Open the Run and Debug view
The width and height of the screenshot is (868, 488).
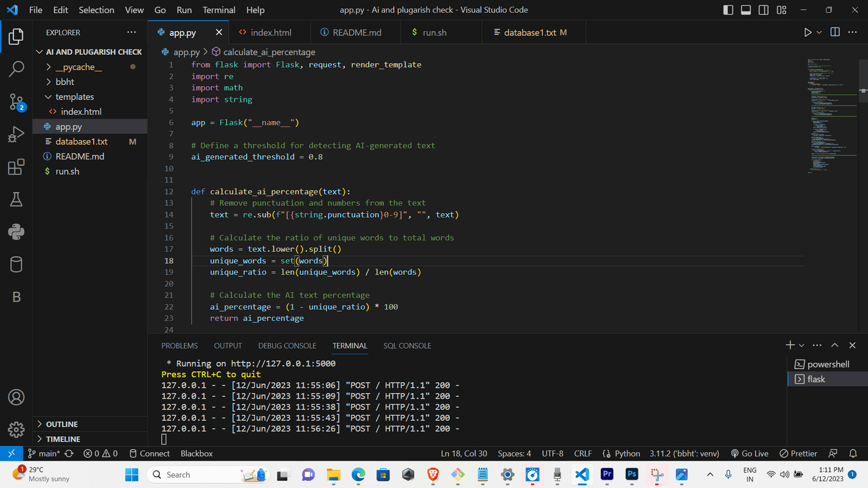pos(16,134)
